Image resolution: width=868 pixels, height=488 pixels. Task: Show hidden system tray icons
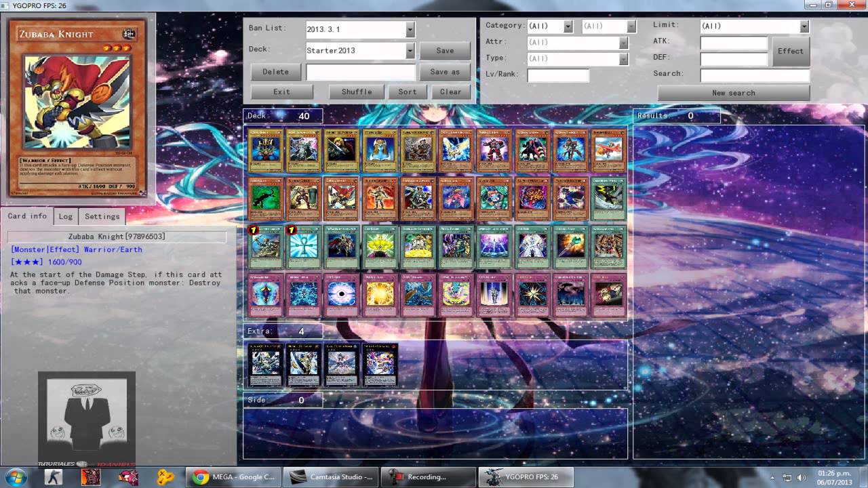(773, 477)
